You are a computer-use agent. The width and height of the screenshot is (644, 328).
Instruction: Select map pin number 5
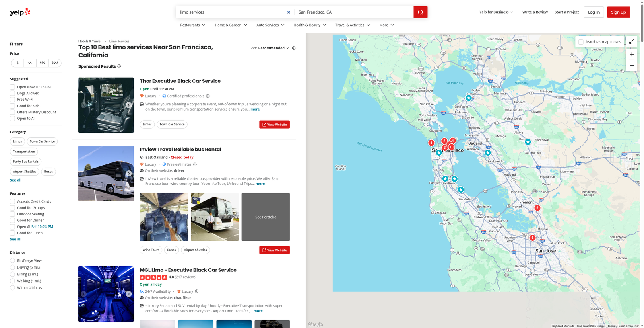[x=431, y=143]
